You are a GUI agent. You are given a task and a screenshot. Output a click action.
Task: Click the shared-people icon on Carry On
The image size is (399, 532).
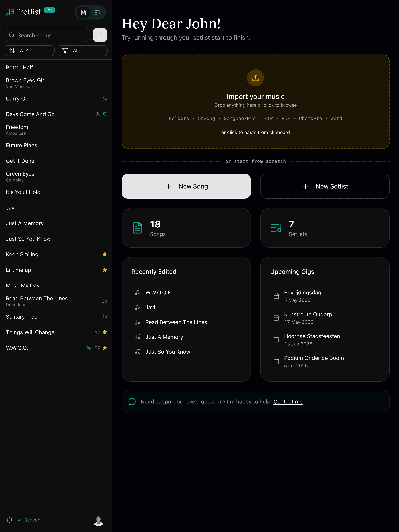105,99
